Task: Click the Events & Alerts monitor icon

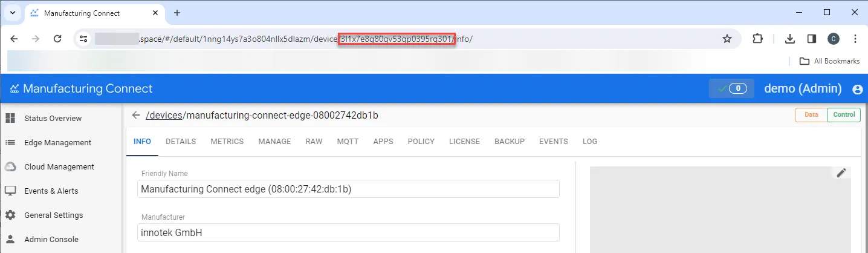Action: pos(10,191)
